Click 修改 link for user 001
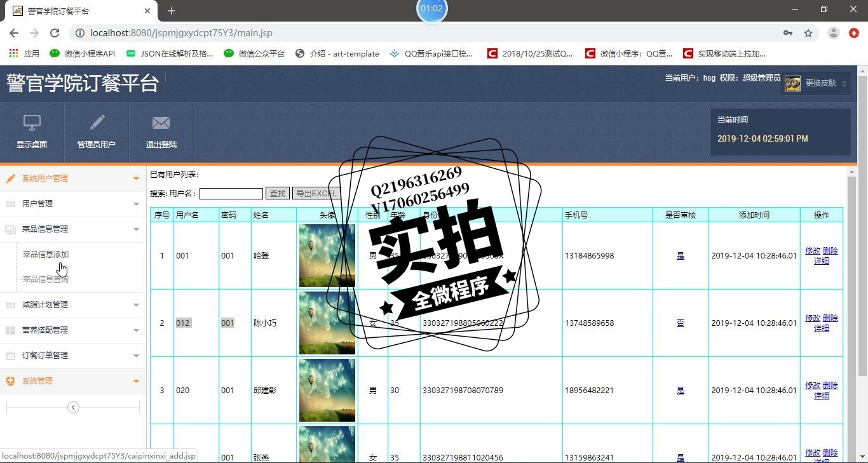The width and height of the screenshot is (868, 463). pos(813,251)
